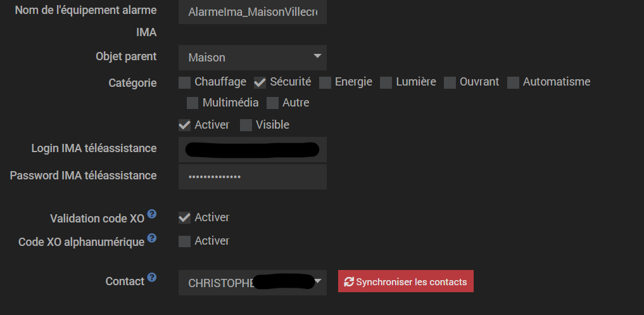Image resolution: width=644 pixels, height=315 pixels.
Task: Disable Validation code XO Activer checkbox
Action: click(184, 218)
